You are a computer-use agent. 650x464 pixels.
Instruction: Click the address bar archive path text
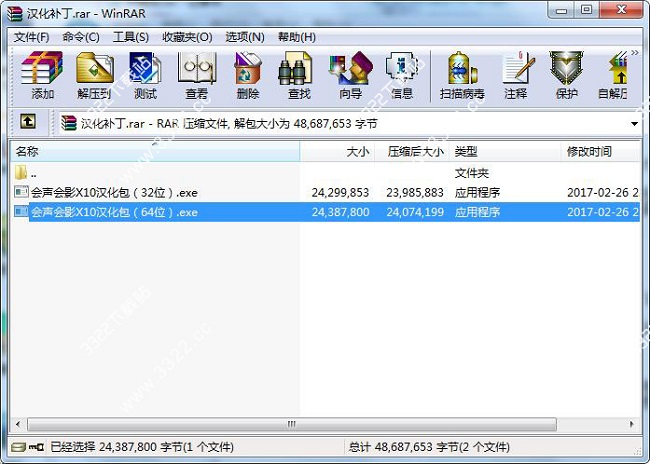point(229,124)
